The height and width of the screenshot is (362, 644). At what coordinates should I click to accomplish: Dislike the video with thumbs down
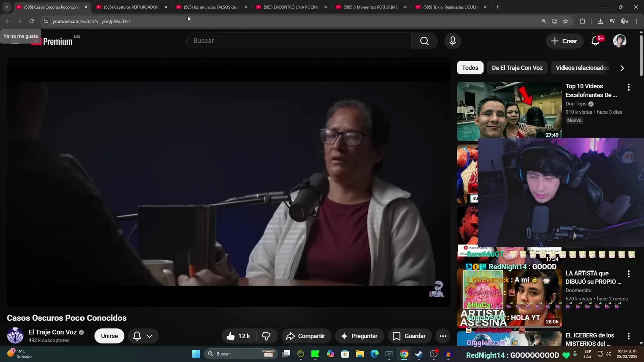tap(267, 336)
